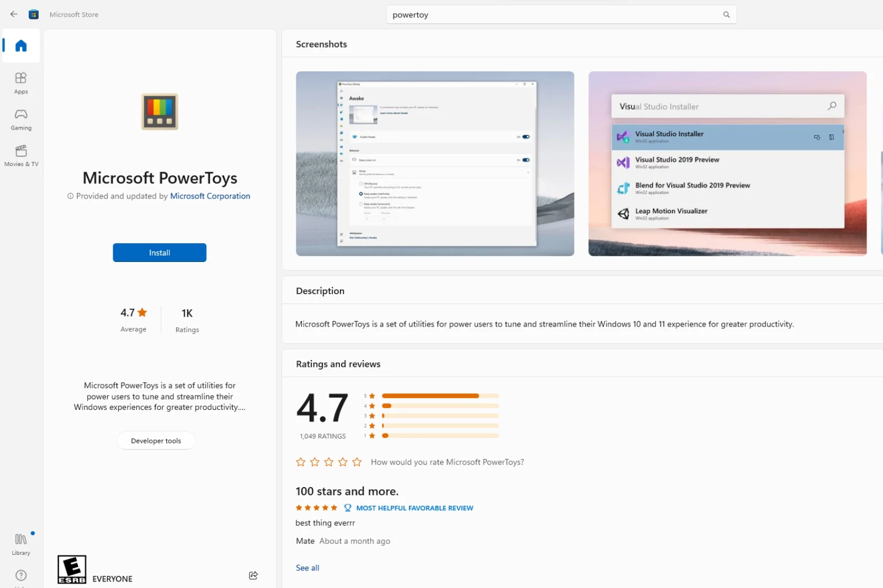Click the Screenshots section heading
This screenshot has height=588, width=883.
pyautogui.click(x=321, y=44)
